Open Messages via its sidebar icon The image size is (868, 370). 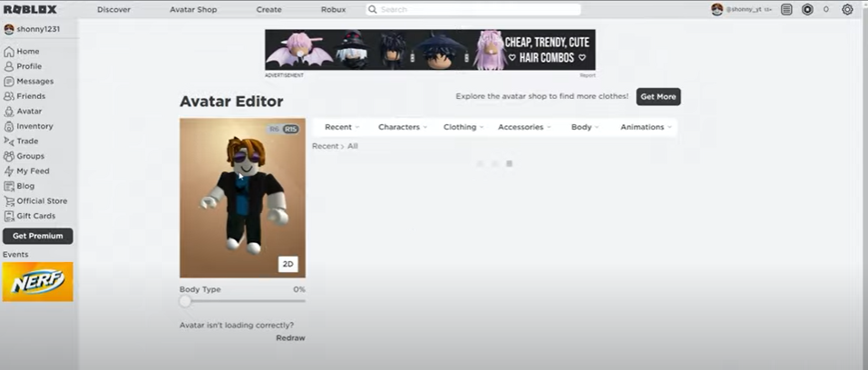click(9, 82)
